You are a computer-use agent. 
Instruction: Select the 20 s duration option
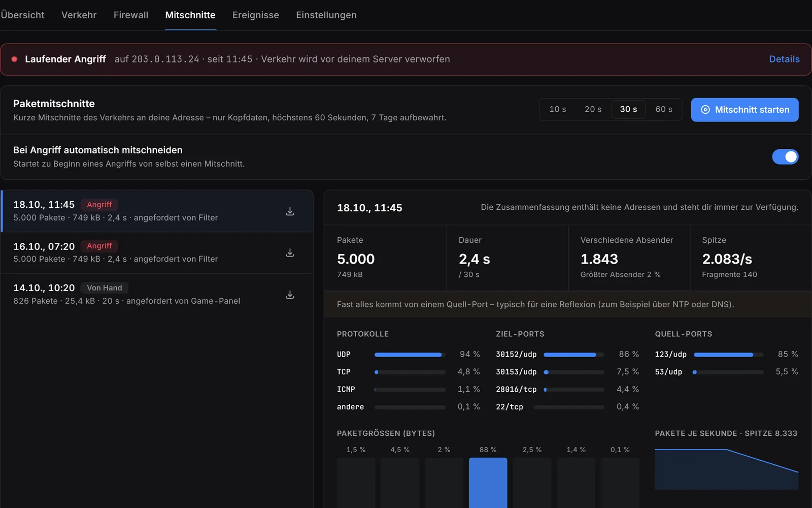point(593,109)
